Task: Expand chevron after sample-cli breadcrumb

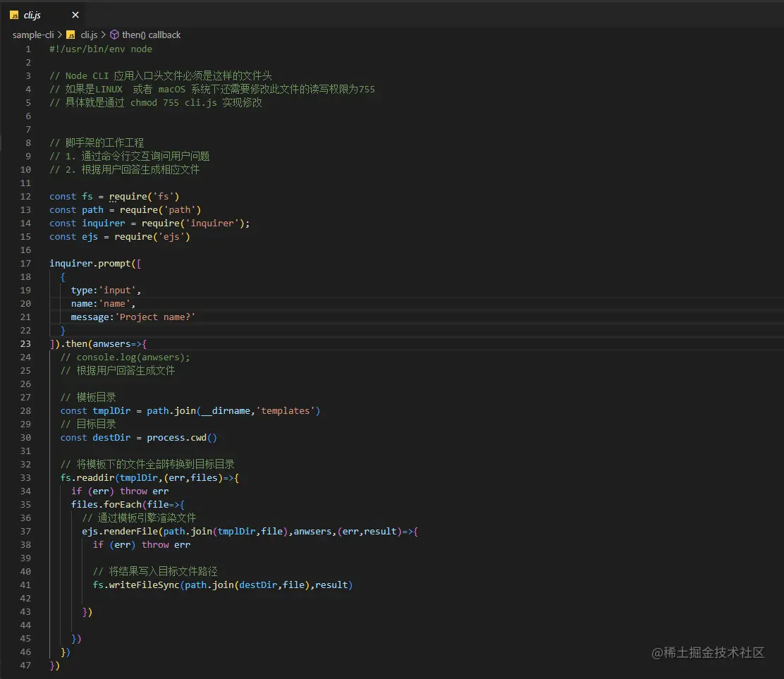Action: [x=60, y=35]
